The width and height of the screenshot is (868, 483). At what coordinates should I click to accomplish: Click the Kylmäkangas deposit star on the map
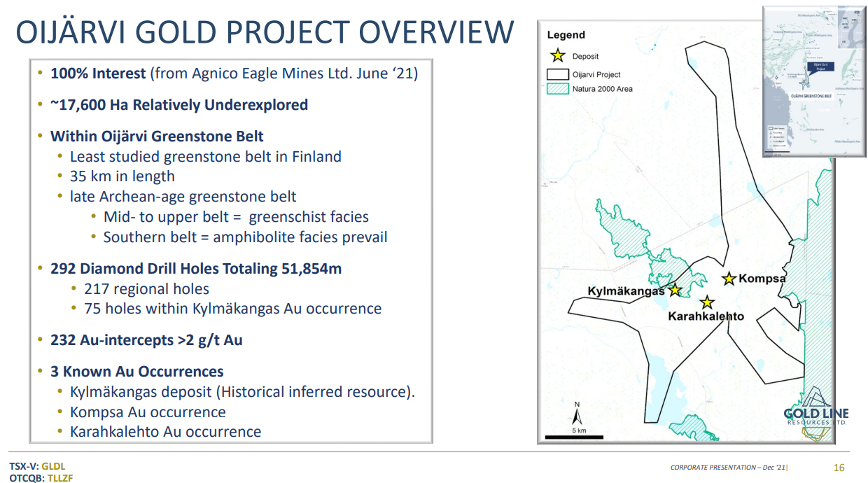click(675, 290)
